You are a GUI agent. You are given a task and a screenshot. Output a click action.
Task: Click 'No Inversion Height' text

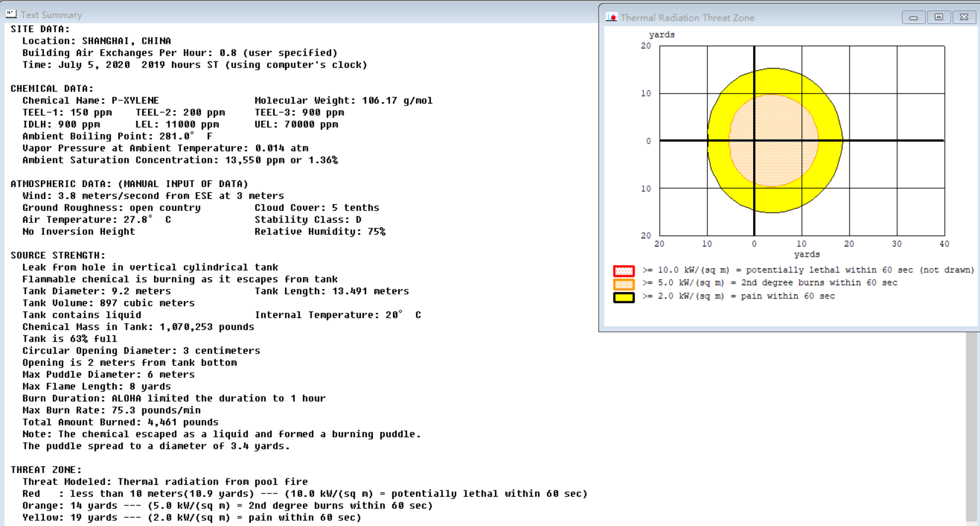pos(79,232)
